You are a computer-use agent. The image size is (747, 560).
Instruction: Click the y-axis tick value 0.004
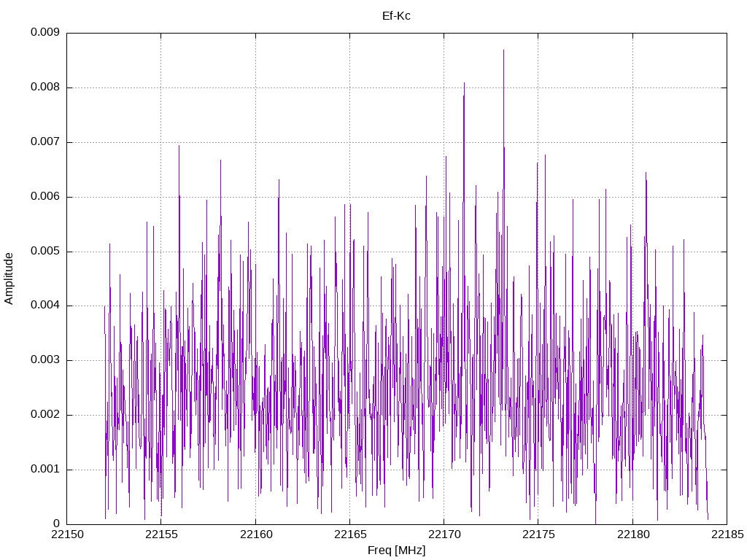pos(45,306)
